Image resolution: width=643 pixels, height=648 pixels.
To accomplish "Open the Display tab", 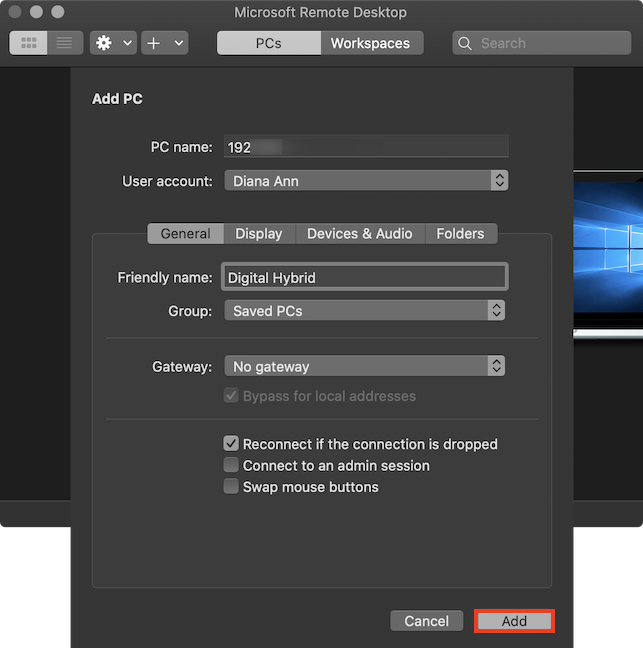I will [x=259, y=233].
